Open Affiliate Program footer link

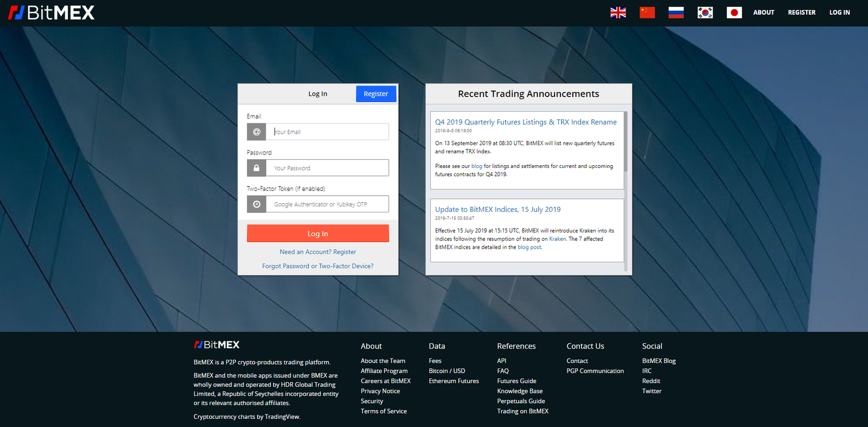pos(384,371)
